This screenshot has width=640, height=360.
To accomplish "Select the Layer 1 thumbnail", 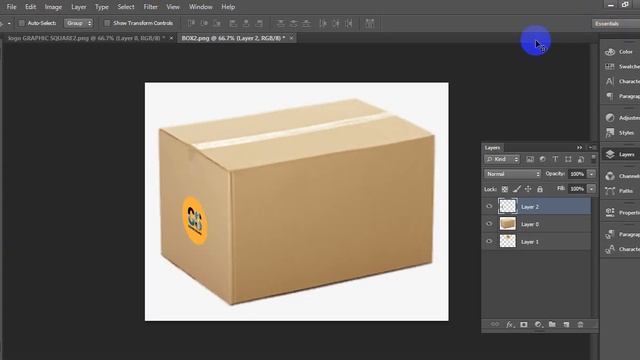I will [x=508, y=241].
